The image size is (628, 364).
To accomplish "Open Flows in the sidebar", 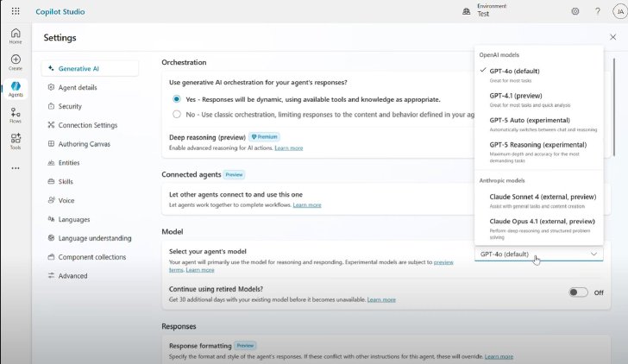I will [x=16, y=116].
